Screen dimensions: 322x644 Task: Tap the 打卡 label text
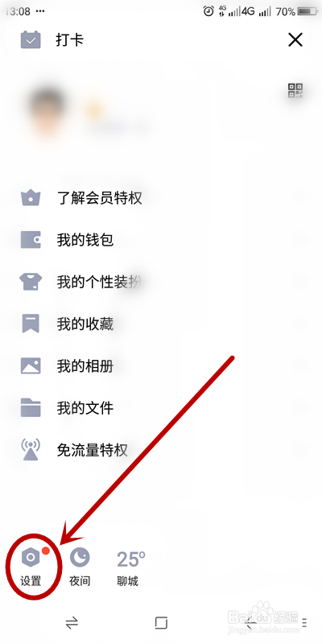(70, 40)
